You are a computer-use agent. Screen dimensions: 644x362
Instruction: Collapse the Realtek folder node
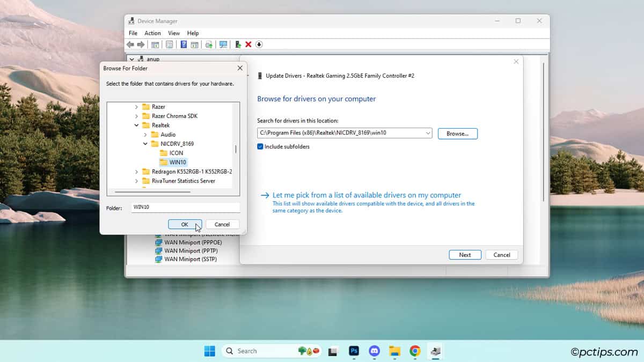[136, 125]
